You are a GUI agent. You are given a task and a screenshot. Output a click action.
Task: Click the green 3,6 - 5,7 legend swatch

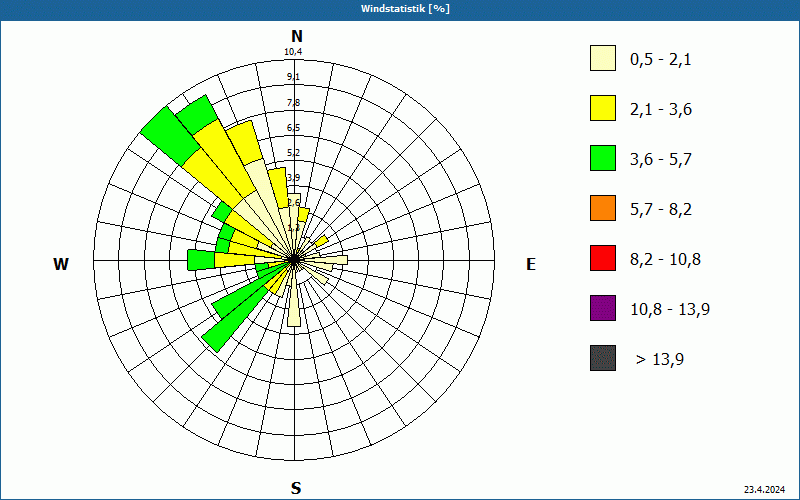pyautogui.click(x=603, y=158)
